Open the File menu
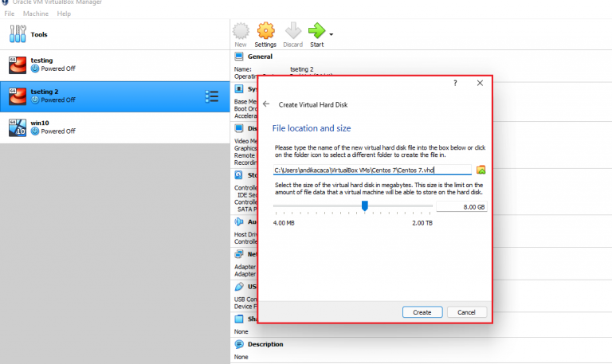The width and height of the screenshot is (612, 364). pos(10,14)
